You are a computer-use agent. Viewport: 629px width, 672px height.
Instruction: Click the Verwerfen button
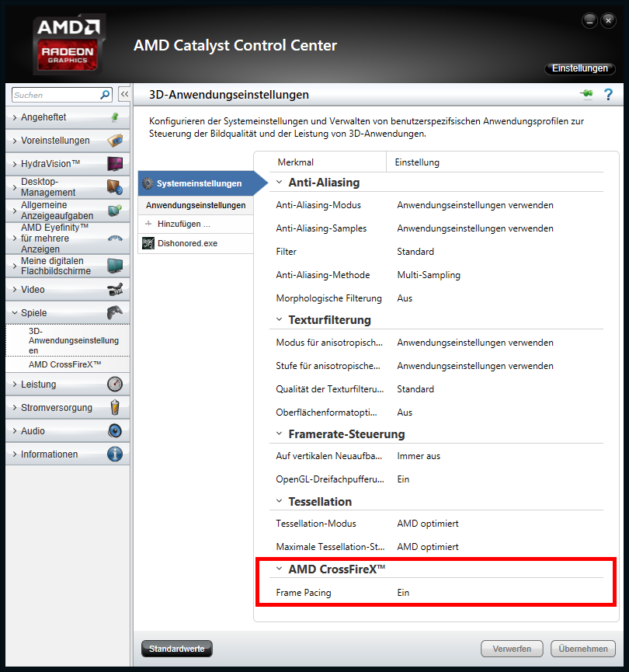click(x=512, y=649)
